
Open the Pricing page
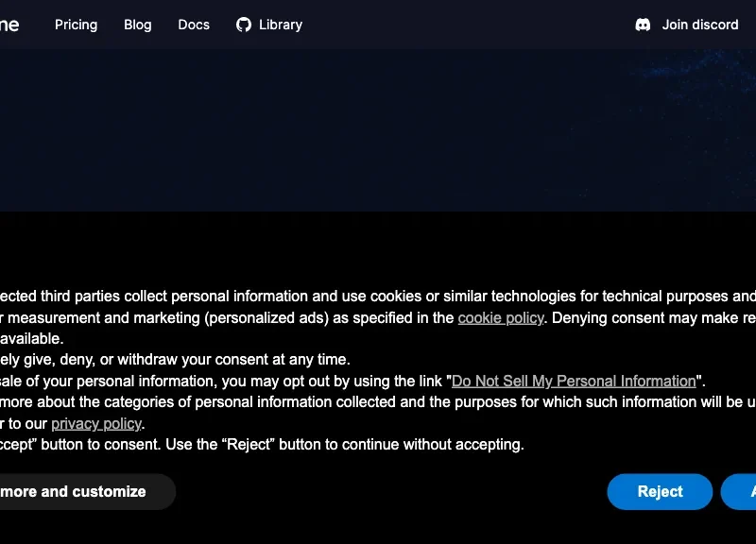coord(76,25)
